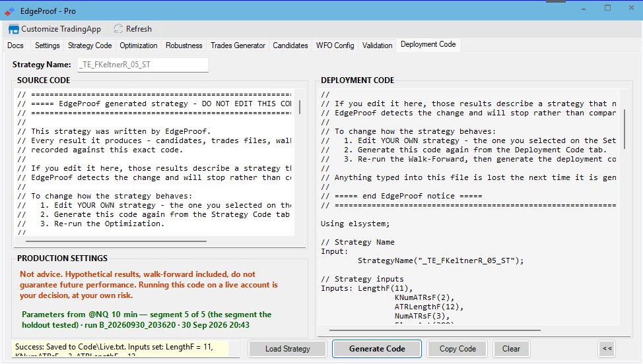The width and height of the screenshot is (643, 364).
Task: Click the Generate Code button
Action: [x=377, y=349]
